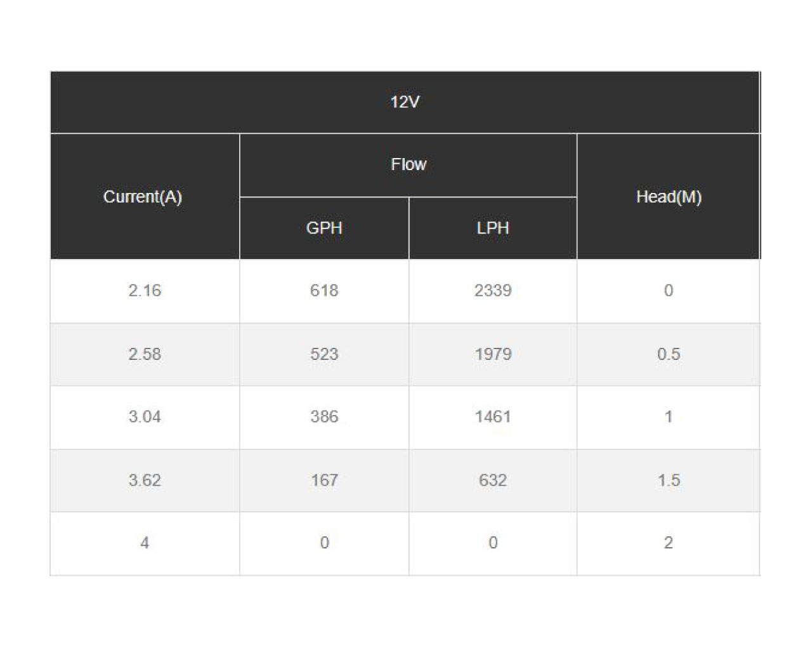This screenshot has width=812, height=650.
Task: Select the 523 GPH value
Action: (324, 354)
